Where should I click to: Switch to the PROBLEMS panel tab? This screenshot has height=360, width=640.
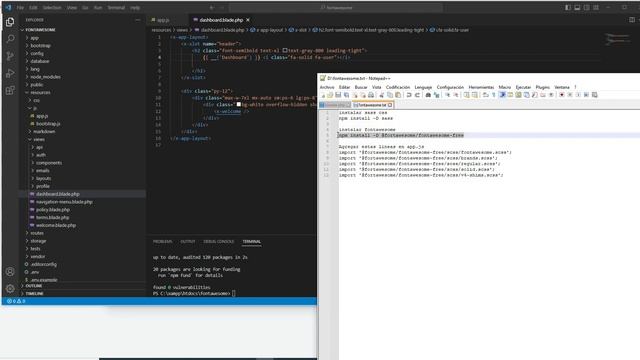162,242
